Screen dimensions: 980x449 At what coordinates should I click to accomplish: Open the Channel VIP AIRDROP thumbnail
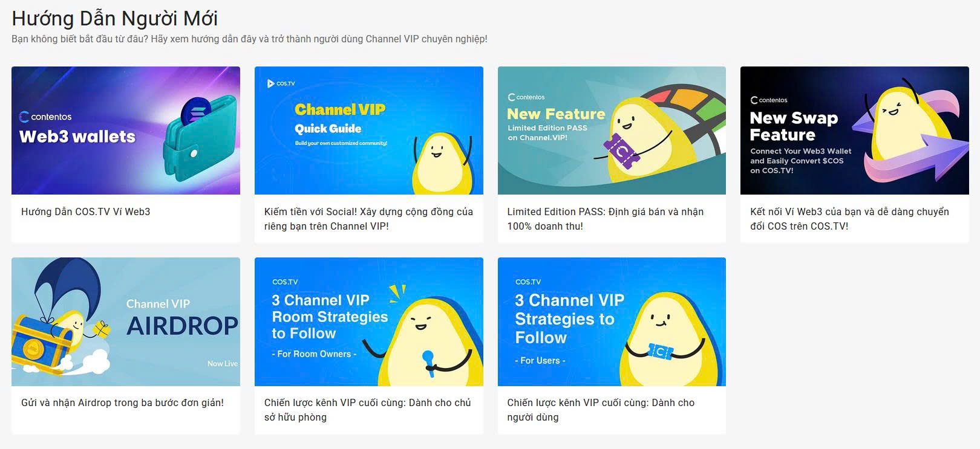click(126, 321)
